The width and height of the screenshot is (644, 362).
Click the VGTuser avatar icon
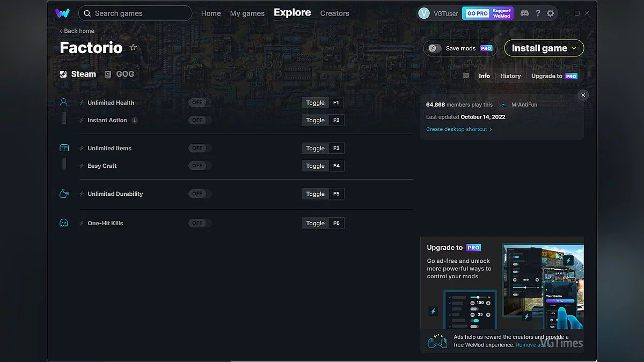coord(424,13)
